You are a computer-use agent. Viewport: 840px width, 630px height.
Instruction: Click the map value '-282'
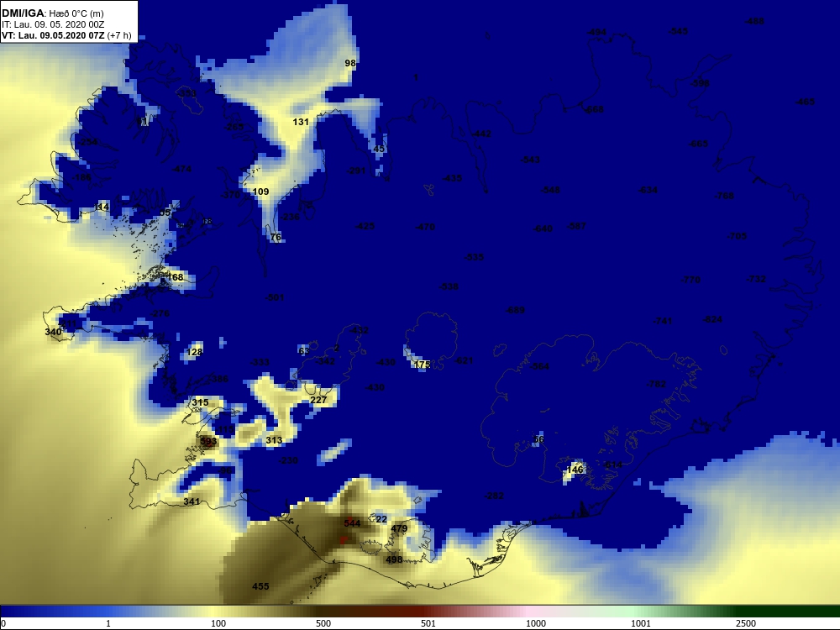[494, 496]
